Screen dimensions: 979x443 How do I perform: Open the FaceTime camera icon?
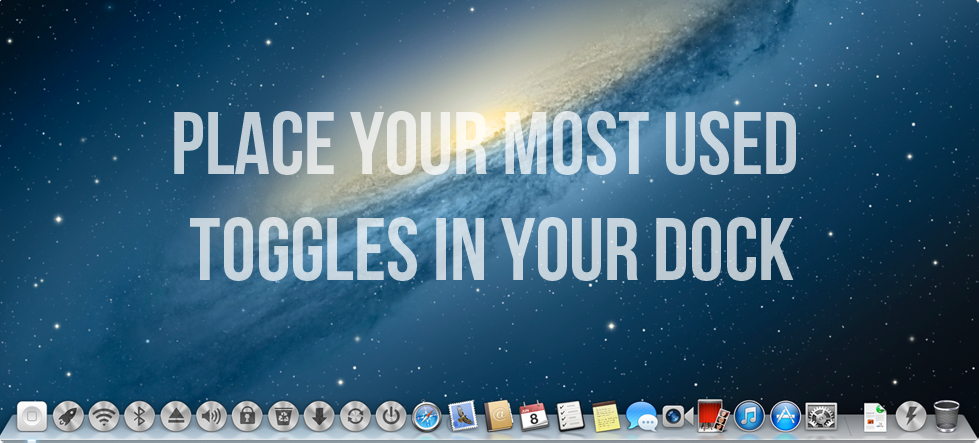(677, 416)
